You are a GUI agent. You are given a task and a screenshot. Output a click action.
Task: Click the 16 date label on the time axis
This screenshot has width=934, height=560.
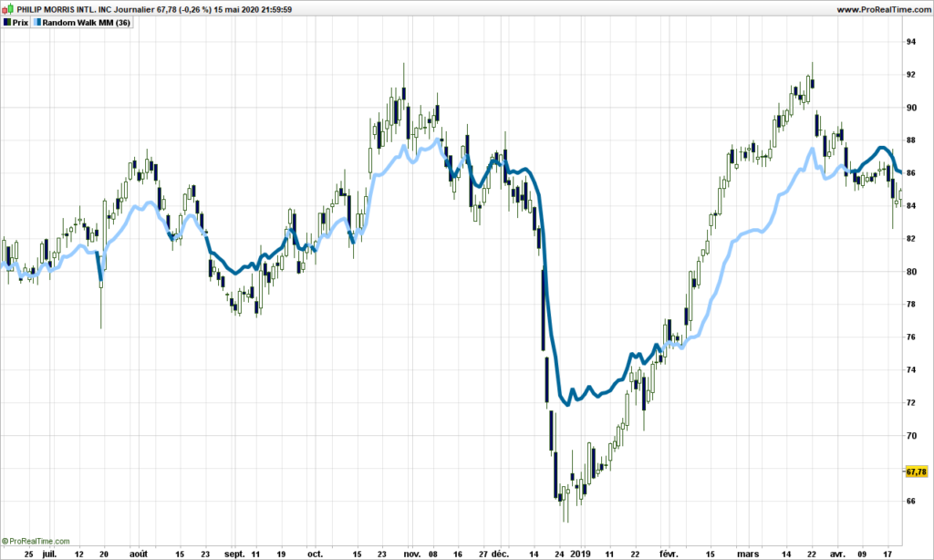click(458, 554)
